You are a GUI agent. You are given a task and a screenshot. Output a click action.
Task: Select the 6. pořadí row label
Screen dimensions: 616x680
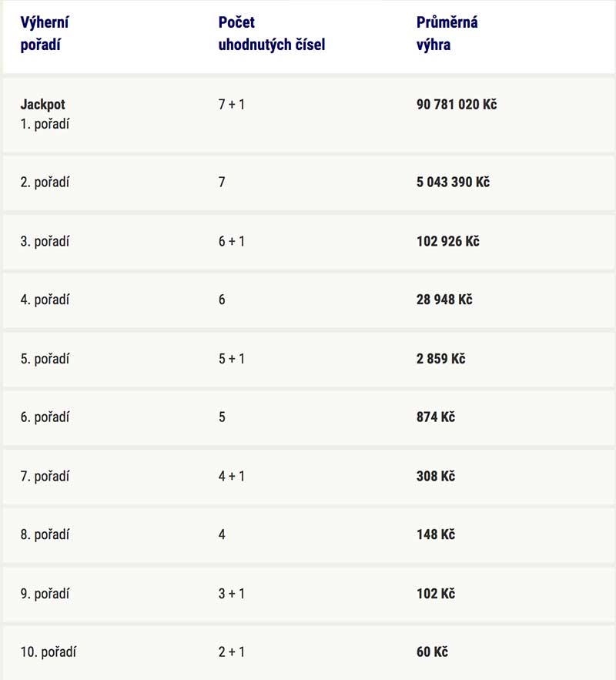coord(45,417)
